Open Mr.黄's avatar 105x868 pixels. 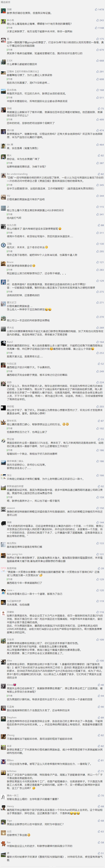[x=3, y=146]
